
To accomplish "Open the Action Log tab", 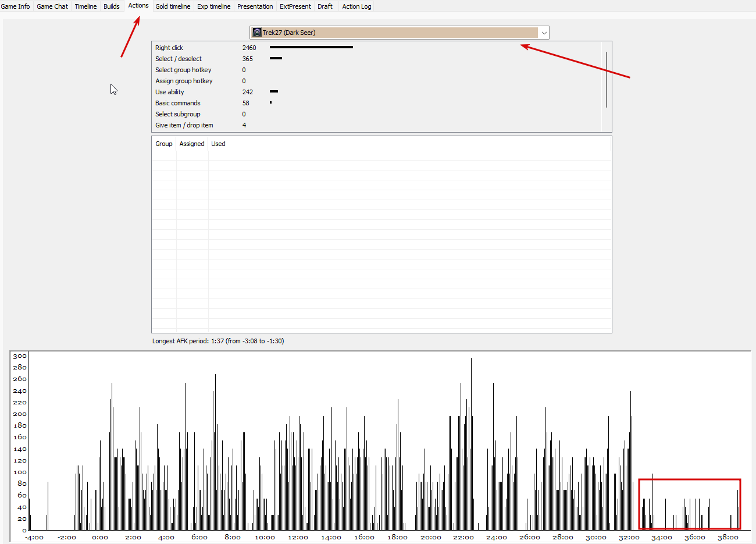I will point(356,6).
